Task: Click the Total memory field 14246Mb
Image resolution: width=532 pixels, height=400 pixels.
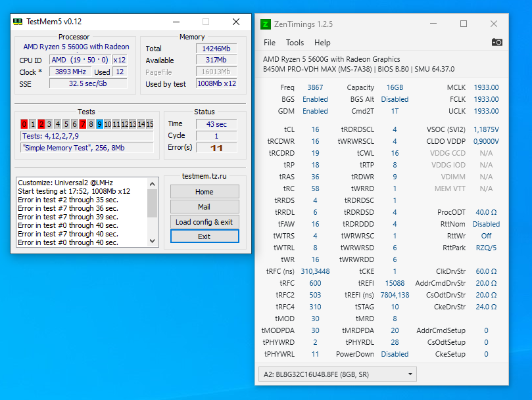Action: click(216, 49)
